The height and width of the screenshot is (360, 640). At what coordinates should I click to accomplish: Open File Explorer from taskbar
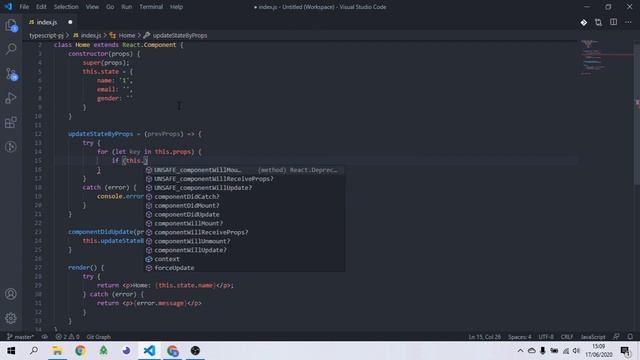coord(57,351)
